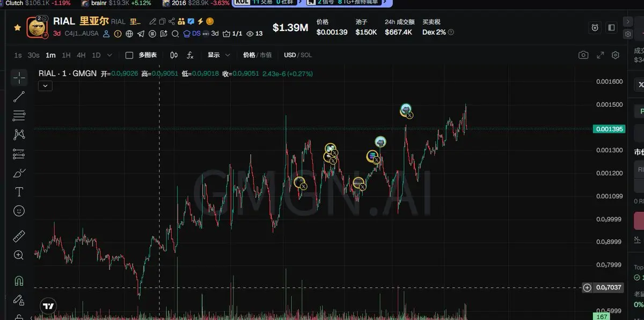The image size is (644, 320).
Task: Switch to 价格 price display
Action: (249, 55)
